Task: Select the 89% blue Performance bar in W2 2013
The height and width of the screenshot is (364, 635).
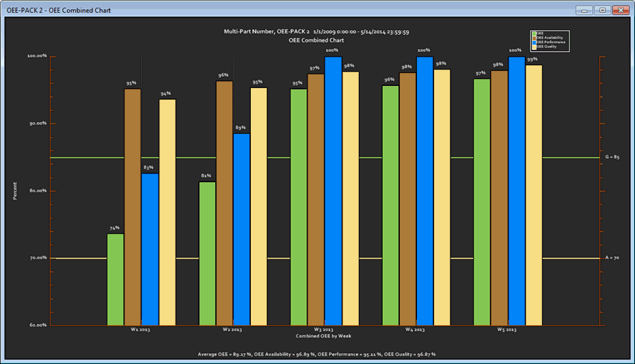Action: [x=242, y=229]
